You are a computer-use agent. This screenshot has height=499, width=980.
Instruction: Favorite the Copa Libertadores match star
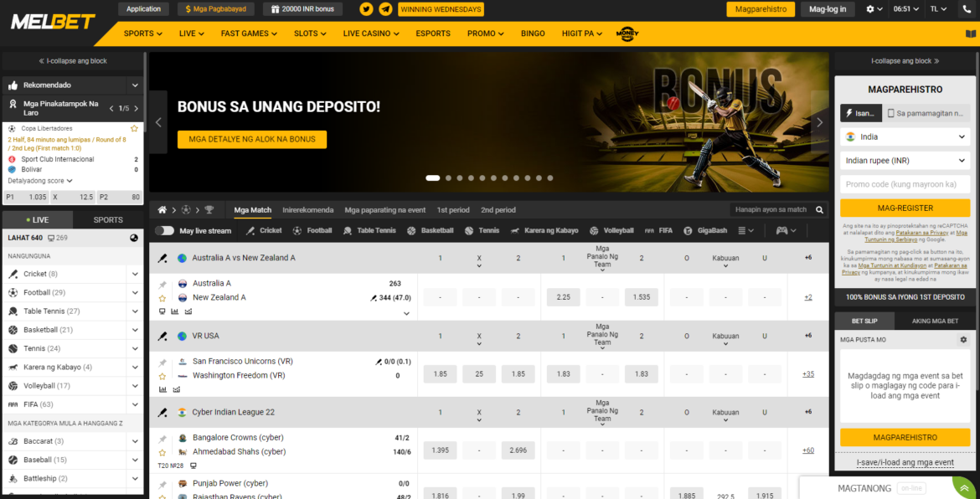point(134,128)
